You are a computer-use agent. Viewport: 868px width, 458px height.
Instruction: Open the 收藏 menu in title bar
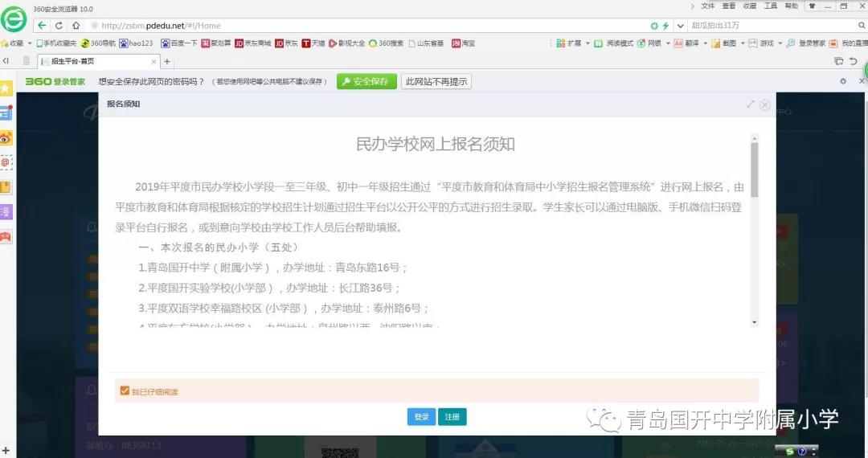point(750,6)
